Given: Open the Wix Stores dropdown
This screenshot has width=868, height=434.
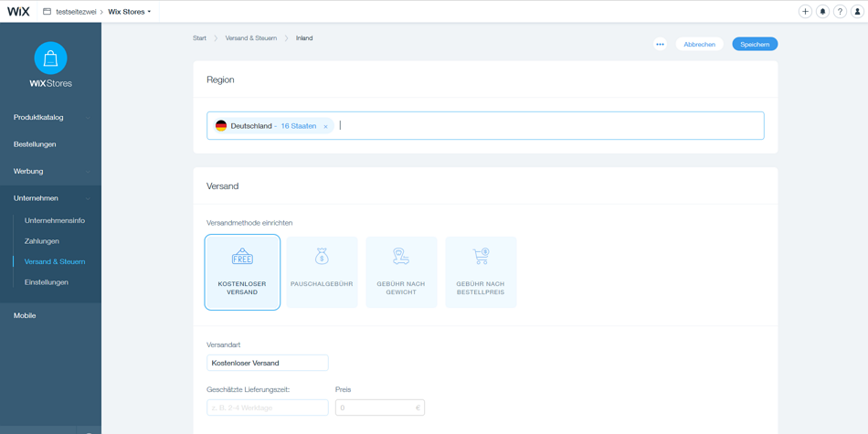Looking at the screenshot, I should click(130, 12).
